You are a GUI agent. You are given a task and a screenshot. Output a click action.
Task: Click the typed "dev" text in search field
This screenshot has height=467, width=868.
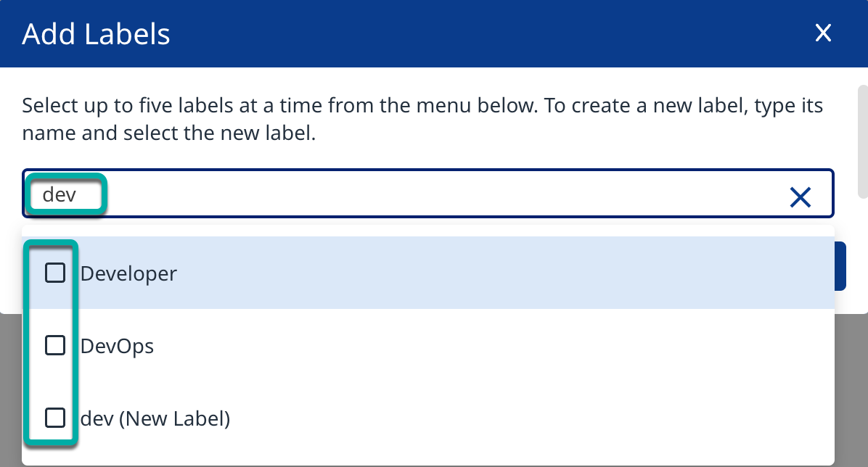[x=60, y=194]
